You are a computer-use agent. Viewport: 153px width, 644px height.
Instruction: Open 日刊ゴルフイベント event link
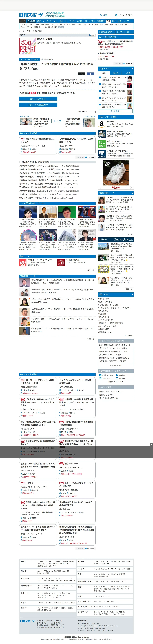pos(107,395)
